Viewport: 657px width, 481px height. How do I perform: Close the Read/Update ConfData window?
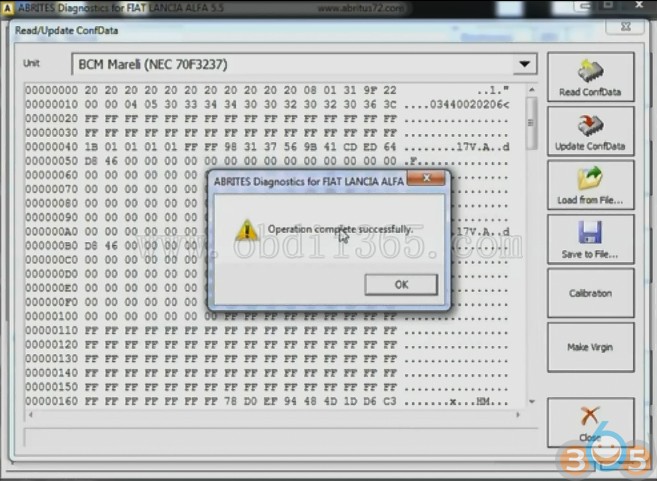(625, 26)
